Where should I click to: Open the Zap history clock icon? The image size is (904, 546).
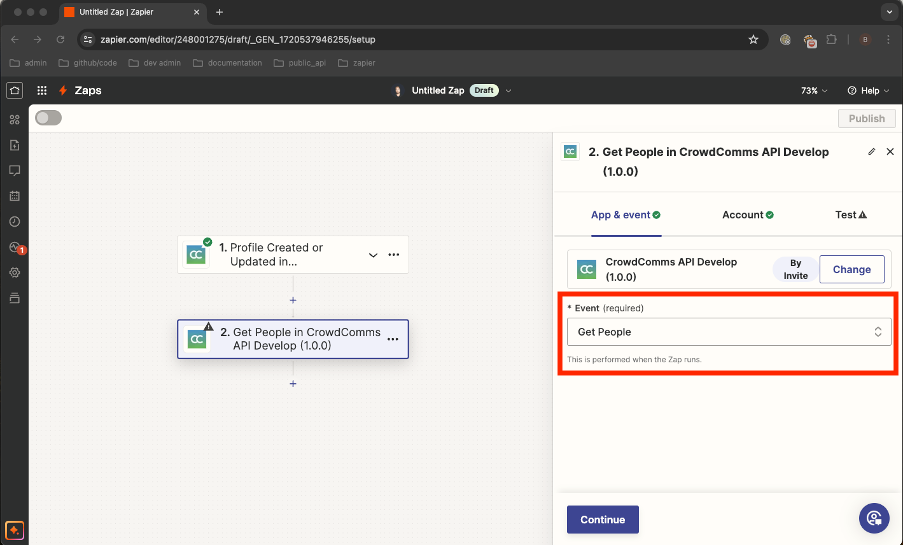pos(14,221)
